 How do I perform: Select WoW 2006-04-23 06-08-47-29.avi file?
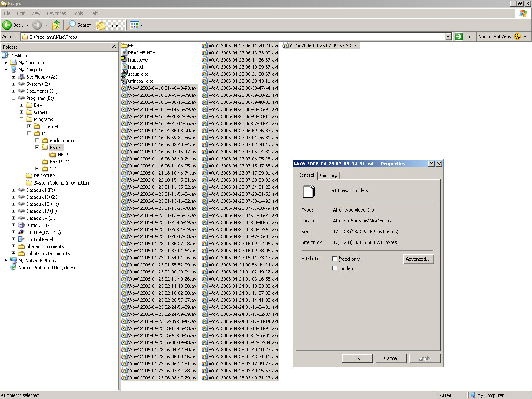tap(159, 378)
